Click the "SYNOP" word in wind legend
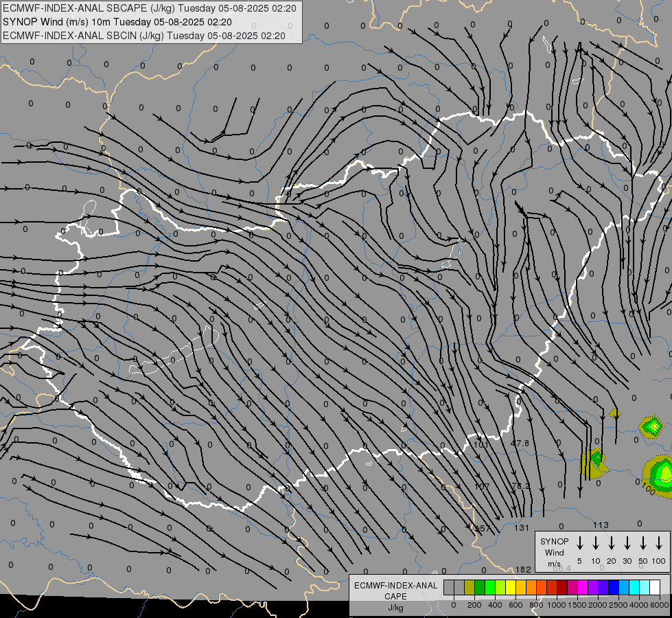This screenshot has width=672, height=618. pyautogui.click(x=554, y=541)
